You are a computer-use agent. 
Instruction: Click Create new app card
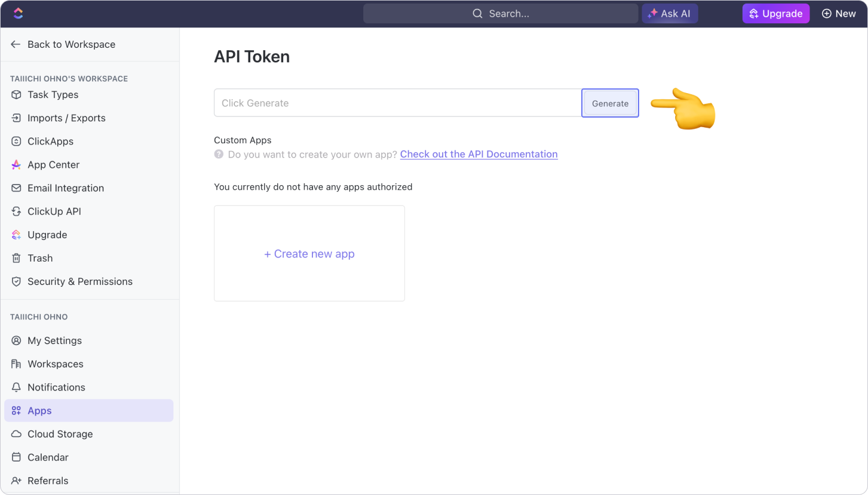coord(309,254)
